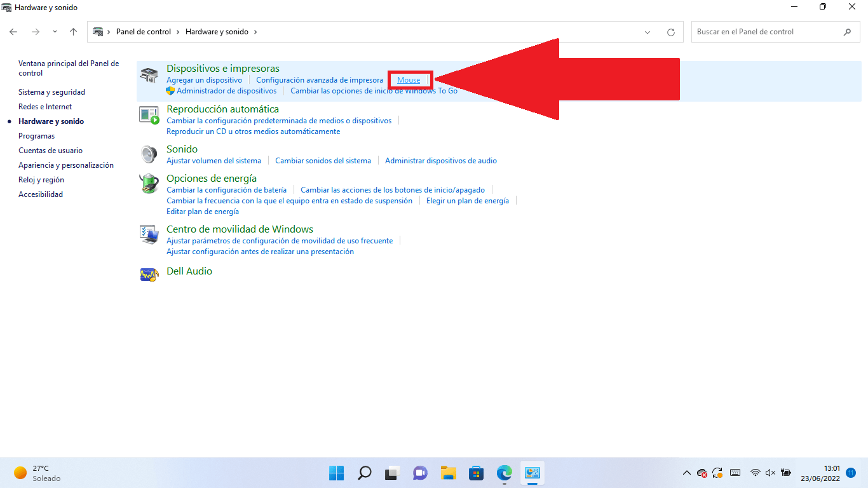Screen dimensions: 868x488
Task: Click the Back navigation arrow
Action: tap(14, 32)
